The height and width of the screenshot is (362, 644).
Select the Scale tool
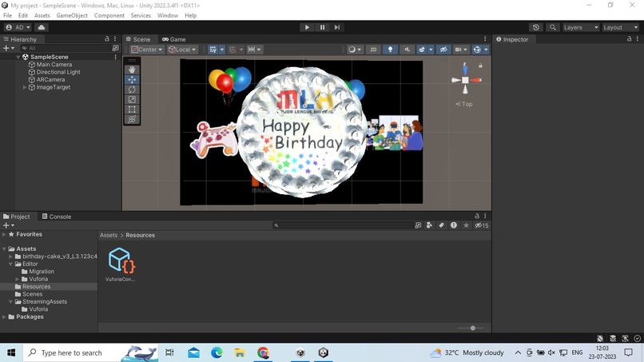pyautogui.click(x=132, y=99)
